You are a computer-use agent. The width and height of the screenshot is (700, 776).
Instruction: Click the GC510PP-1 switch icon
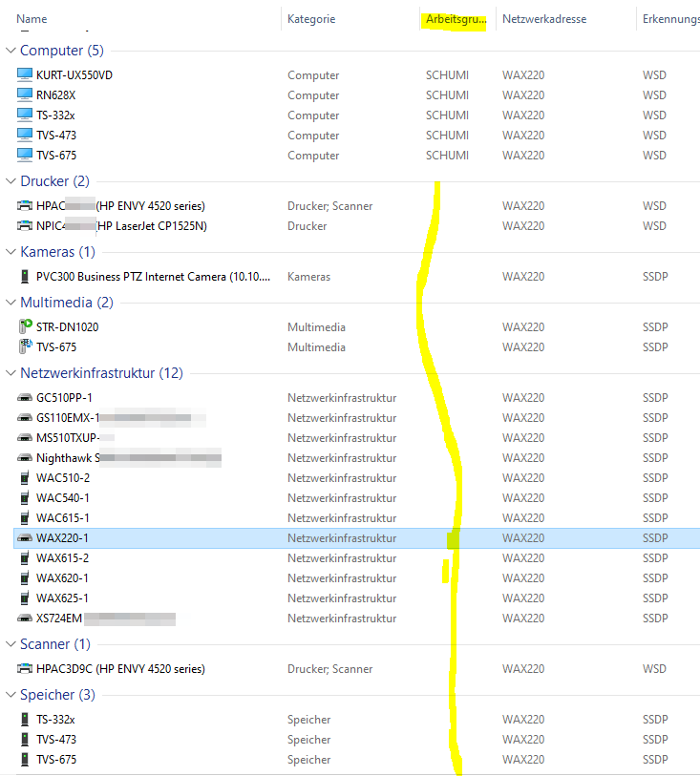pyautogui.click(x=25, y=397)
